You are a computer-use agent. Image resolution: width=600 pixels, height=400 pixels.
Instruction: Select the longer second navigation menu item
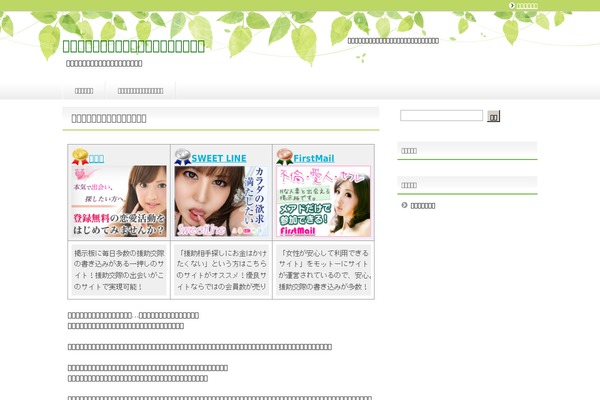[x=140, y=91]
